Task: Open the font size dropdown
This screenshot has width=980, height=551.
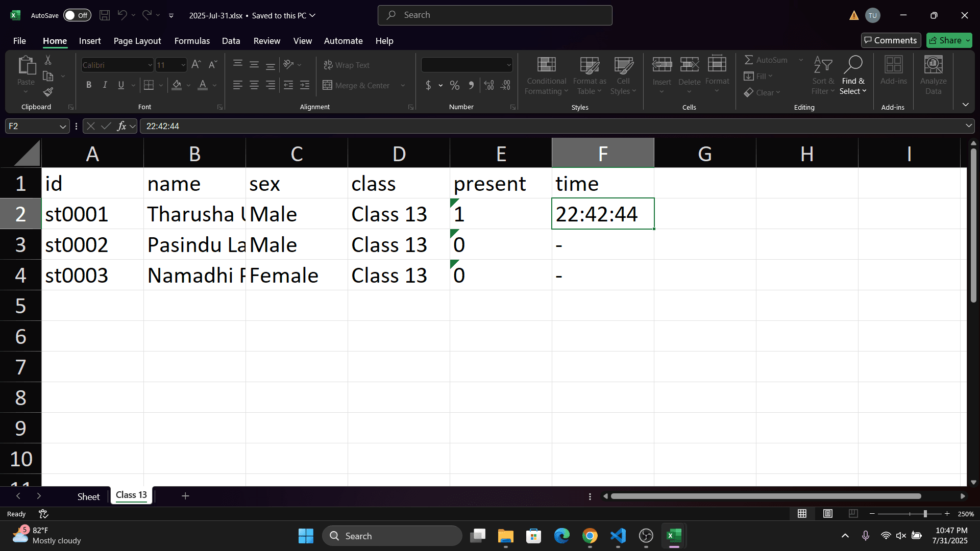Action: click(183, 65)
